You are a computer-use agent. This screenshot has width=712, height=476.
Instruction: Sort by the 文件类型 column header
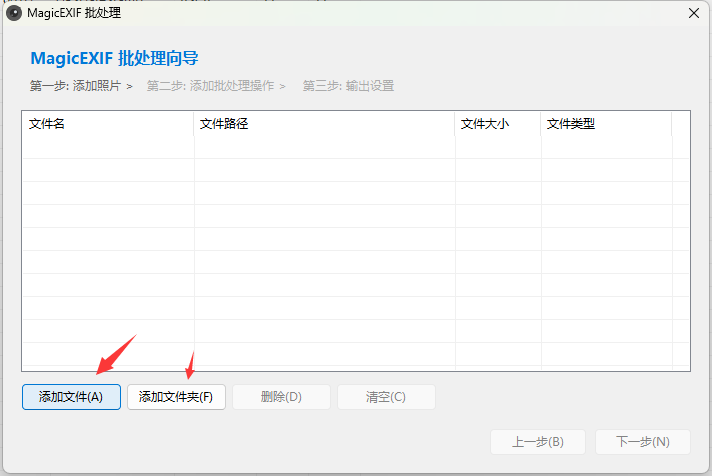(x=606, y=124)
